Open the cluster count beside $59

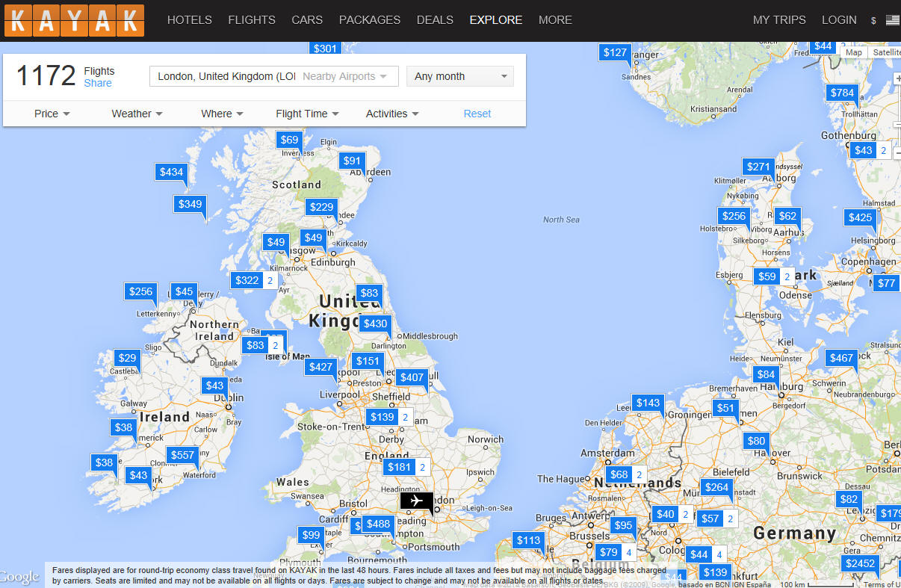click(x=787, y=276)
